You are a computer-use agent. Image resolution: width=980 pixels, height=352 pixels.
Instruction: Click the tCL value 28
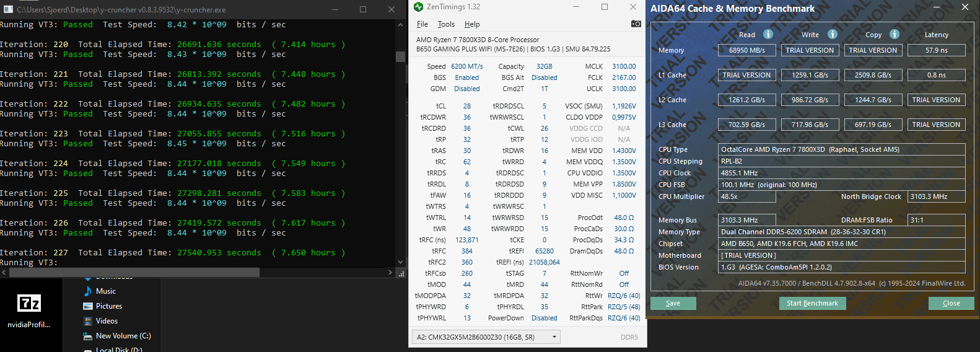(467, 106)
